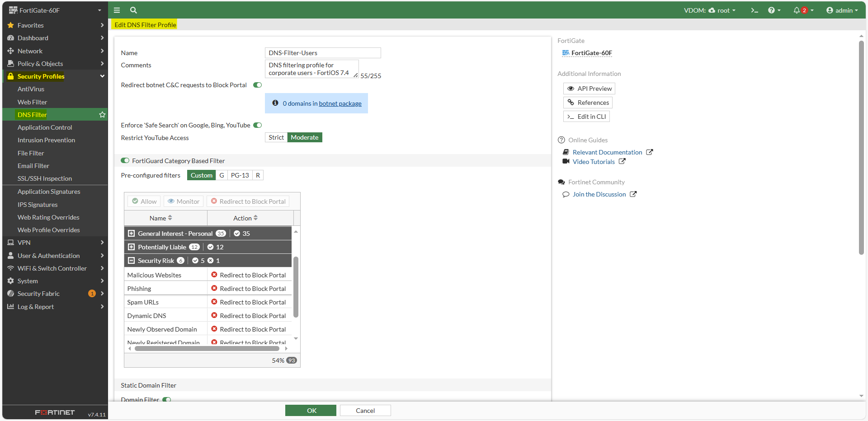Click Edit in CLI button
868x421 pixels.
(x=586, y=117)
